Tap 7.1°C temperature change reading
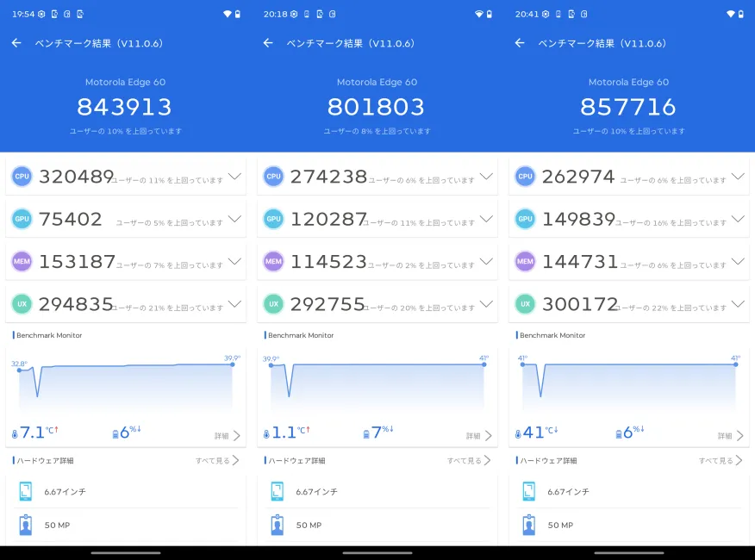 [35, 432]
